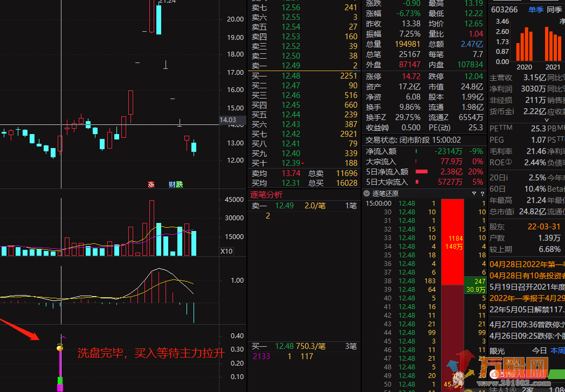Click the X10 volume scale label

pos(226,251)
